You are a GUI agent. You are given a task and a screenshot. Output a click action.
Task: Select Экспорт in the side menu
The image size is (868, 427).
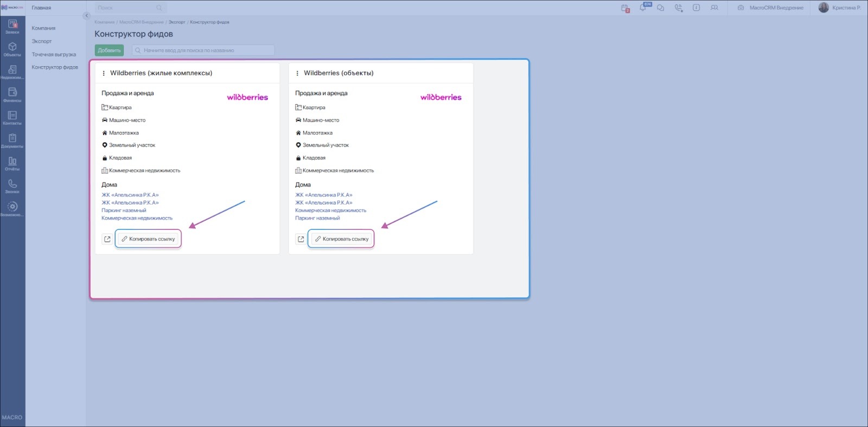(42, 41)
